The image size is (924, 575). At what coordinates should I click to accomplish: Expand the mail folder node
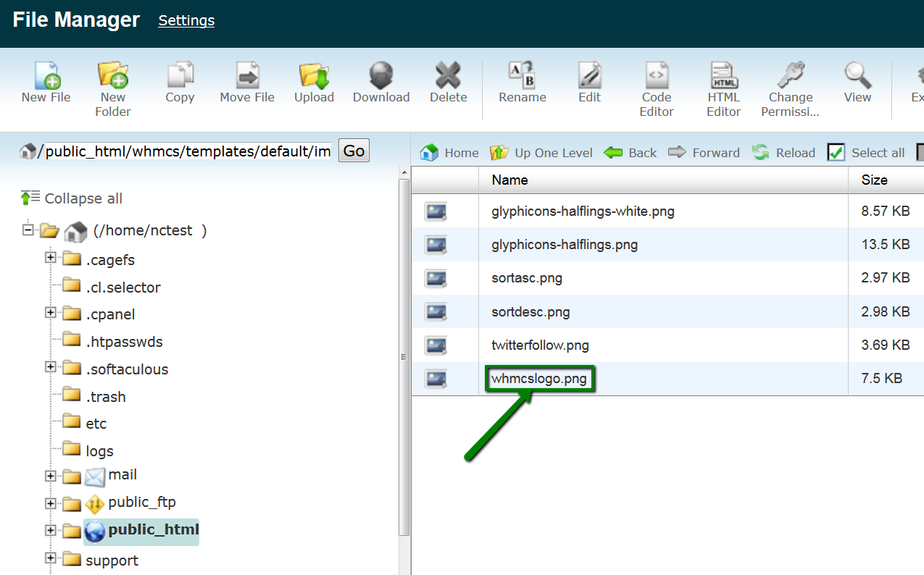(x=50, y=476)
